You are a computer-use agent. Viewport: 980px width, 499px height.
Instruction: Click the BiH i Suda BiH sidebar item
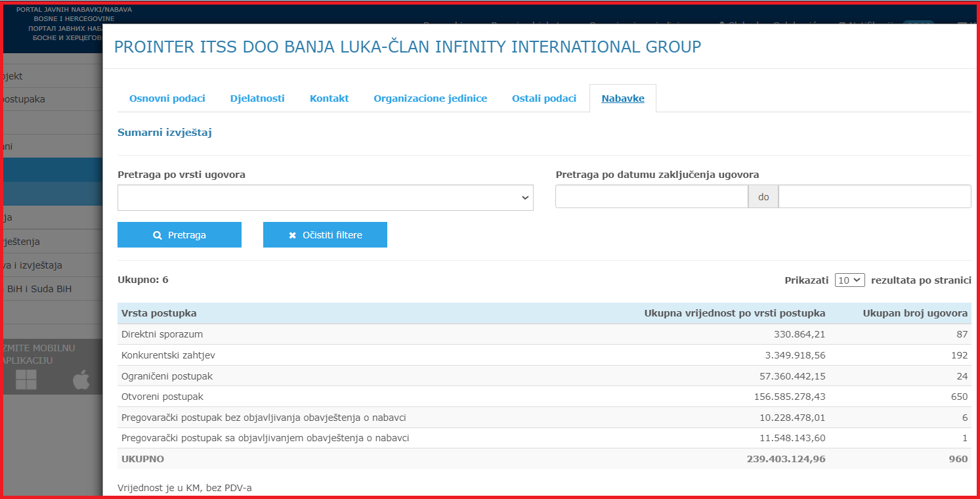[x=39, y=289]
